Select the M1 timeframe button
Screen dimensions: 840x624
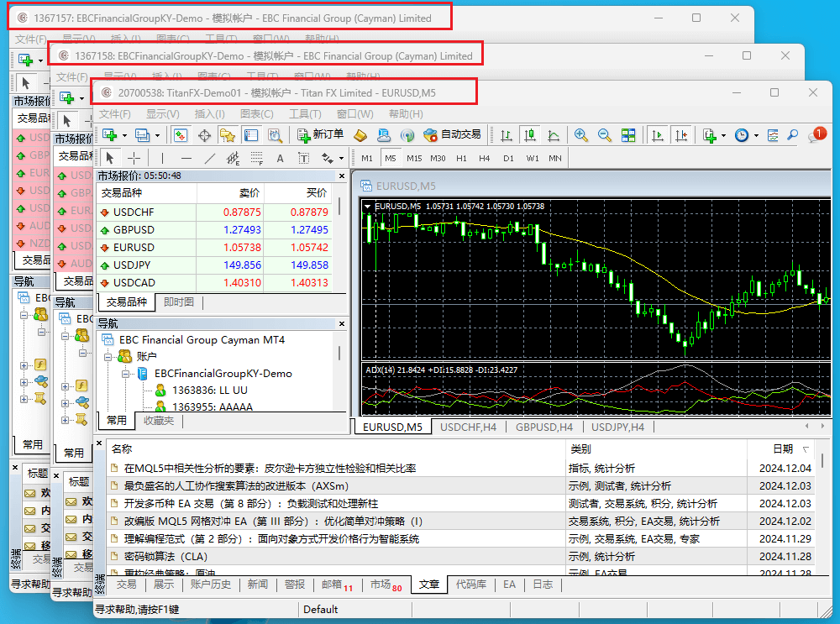(x=367, y=158)
